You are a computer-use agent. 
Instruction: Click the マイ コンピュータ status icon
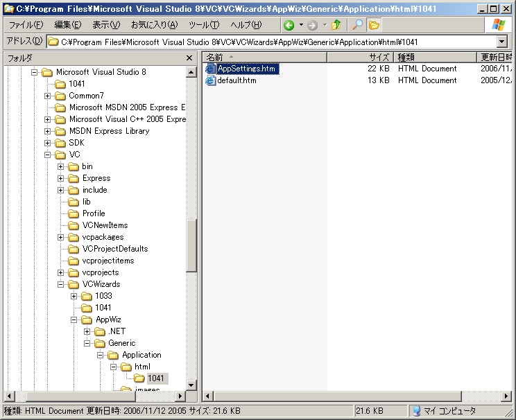tap(416, 411)
